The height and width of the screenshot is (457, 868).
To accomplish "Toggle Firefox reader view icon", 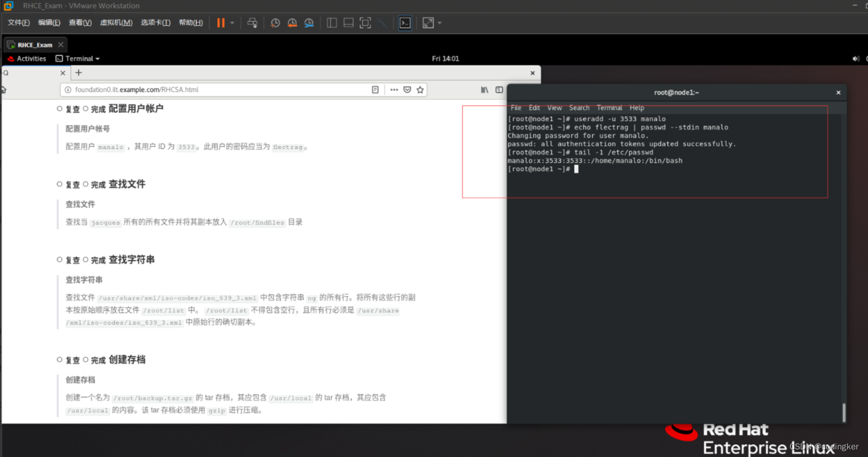I will point(375,90).
